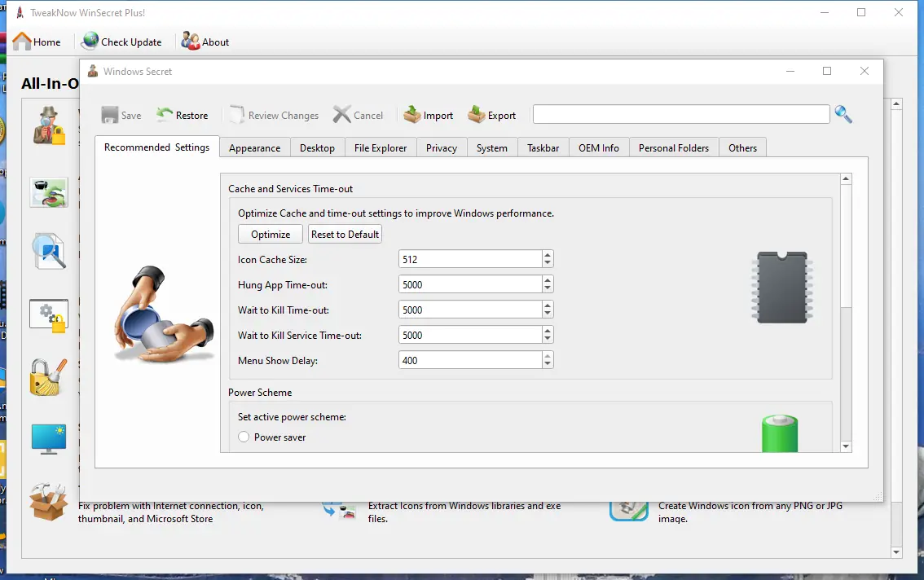Click the Cancel toolbar button

pos(358,115)
